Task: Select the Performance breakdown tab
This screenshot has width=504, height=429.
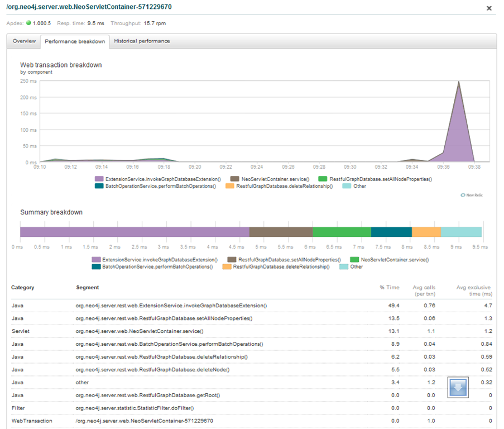Action: 75,42
